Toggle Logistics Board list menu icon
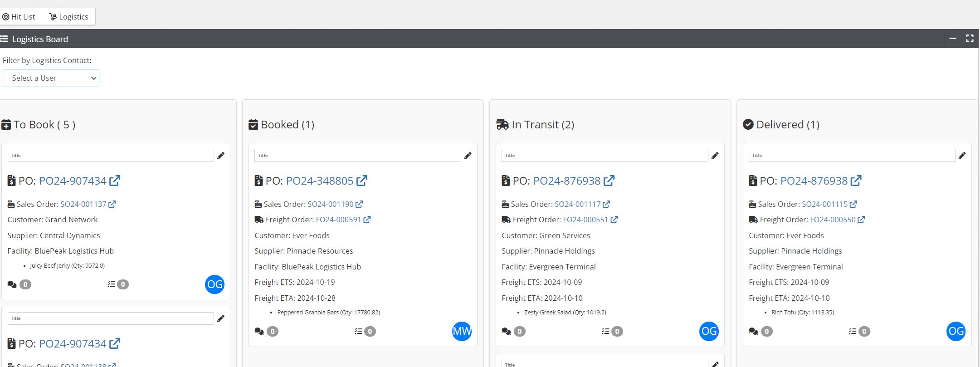Image resolution: width=980 pixels, height=367 pixels. (4, 39)
